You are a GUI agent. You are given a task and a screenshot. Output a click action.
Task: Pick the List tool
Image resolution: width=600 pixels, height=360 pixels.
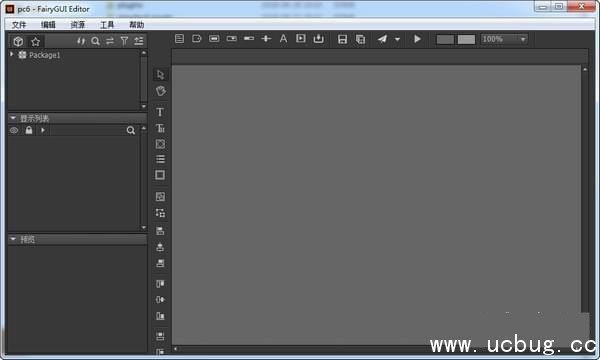[x=160, y=159]
